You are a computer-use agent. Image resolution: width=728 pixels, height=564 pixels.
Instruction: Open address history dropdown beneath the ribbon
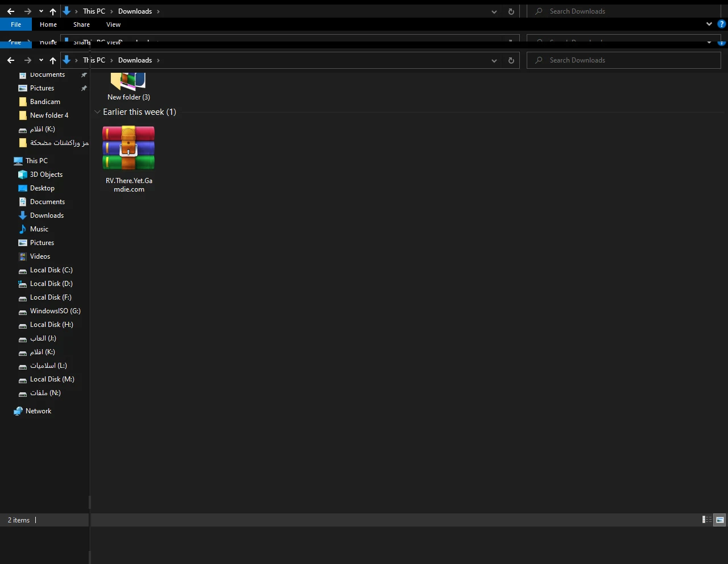tap(494, 60)
